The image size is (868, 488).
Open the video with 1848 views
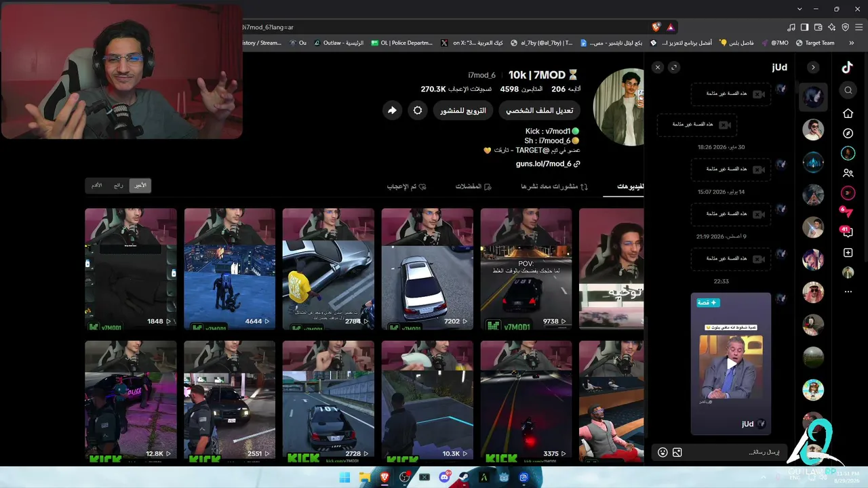[x=131, y=269]
